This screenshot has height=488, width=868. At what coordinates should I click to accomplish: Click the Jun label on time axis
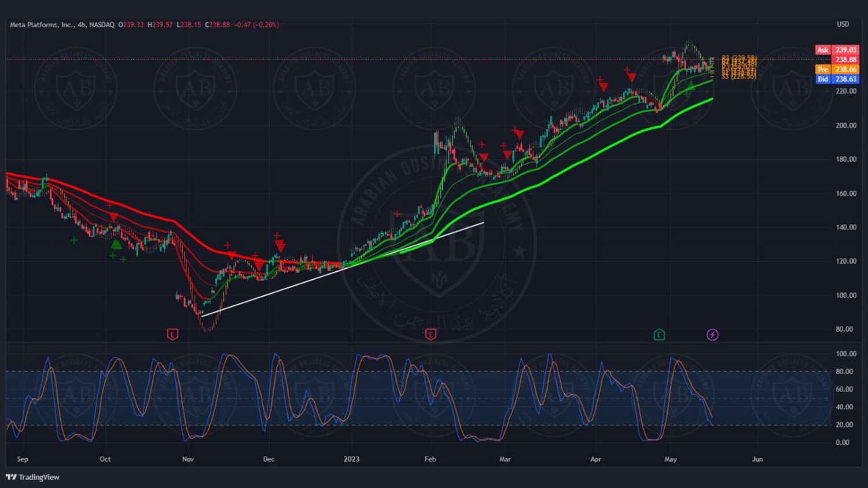(x=757, y=459)
